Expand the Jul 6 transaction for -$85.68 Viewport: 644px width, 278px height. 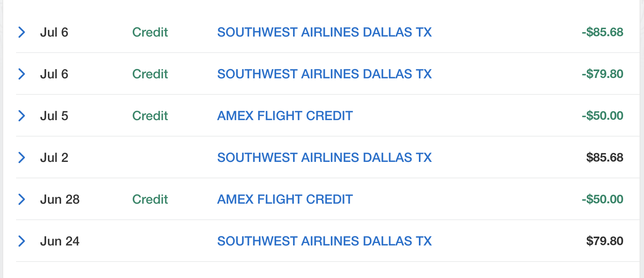pos(22,32)
